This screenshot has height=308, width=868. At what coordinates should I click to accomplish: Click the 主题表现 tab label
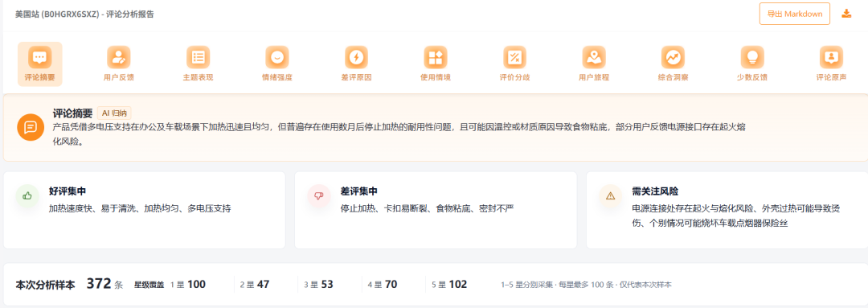[x=199, y=77]
